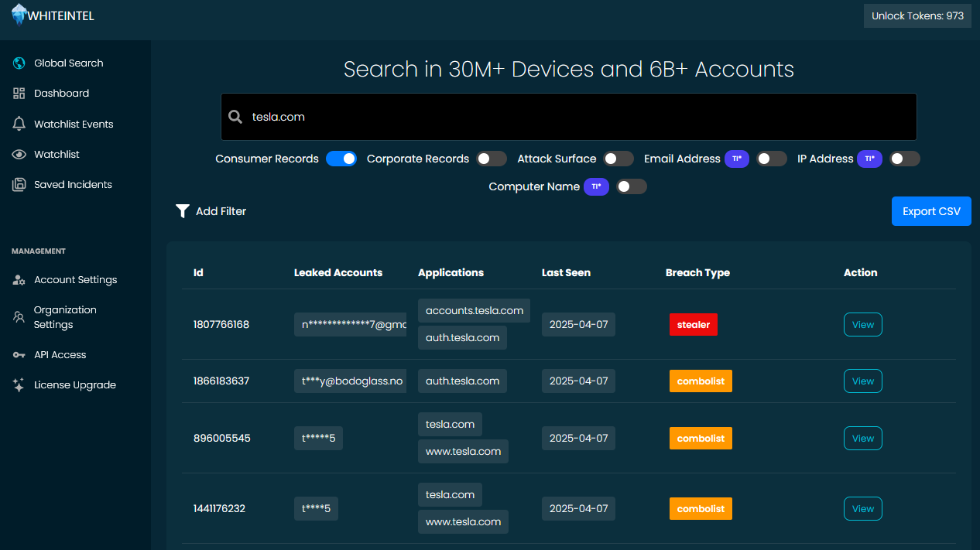Click tesla.com chip in row 896005545
This screenshot has height=550, width=980.
click(450, 425)
